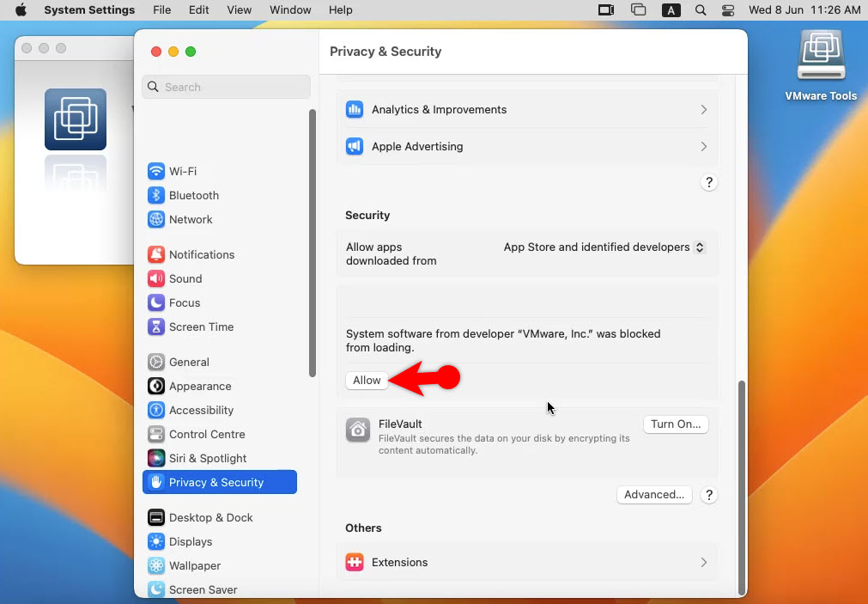Open the View menu
This screenshot has width=868, height=604.
240,10
